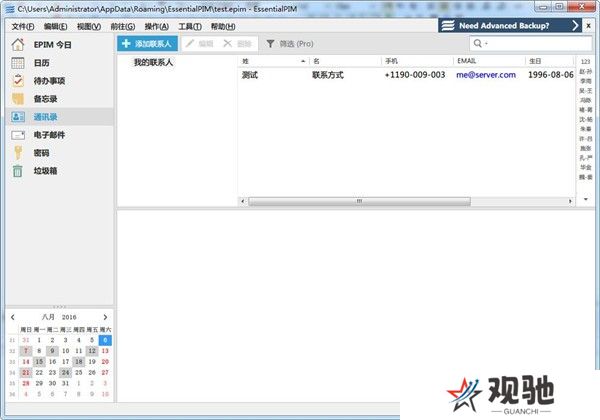Click the search magnifier icon
Image resolution: width=600 pixels, height=420 pixels.
click(478, 43)
